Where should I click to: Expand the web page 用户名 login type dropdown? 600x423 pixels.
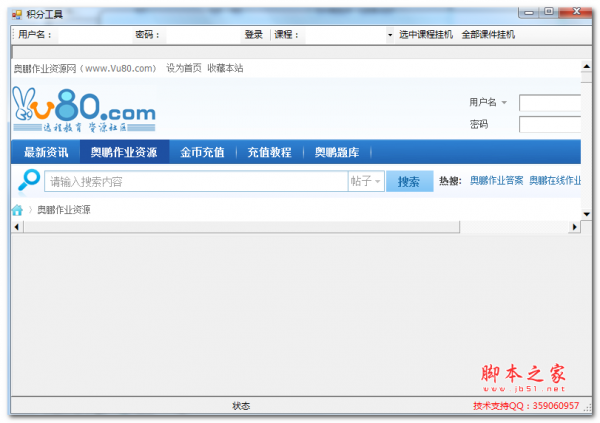coord(504,102)
